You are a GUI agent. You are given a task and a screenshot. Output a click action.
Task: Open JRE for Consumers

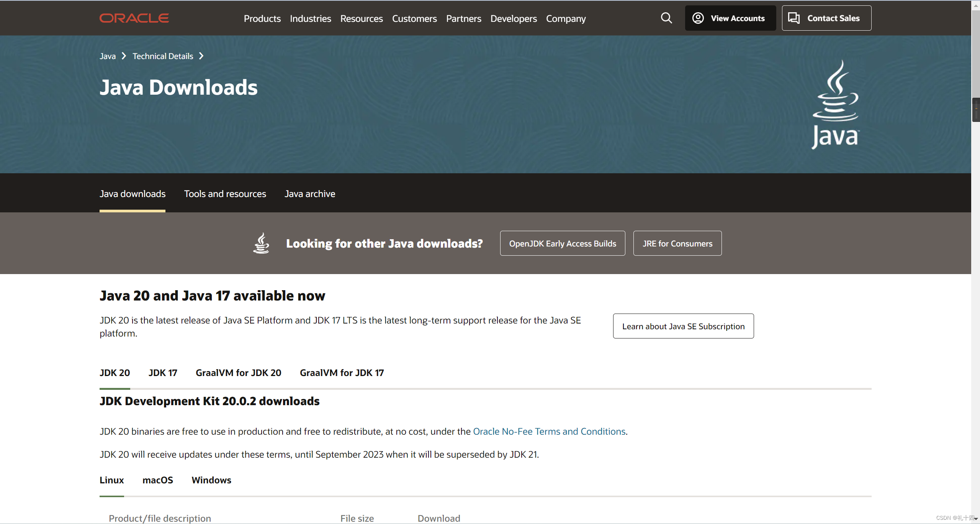tap(677, 243)
